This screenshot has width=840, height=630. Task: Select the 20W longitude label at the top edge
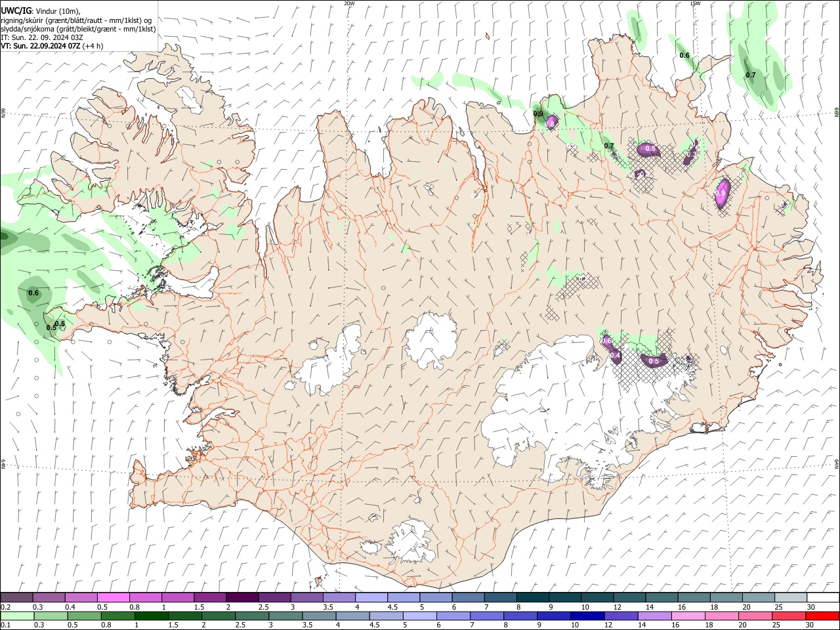(x=349, y=3)
